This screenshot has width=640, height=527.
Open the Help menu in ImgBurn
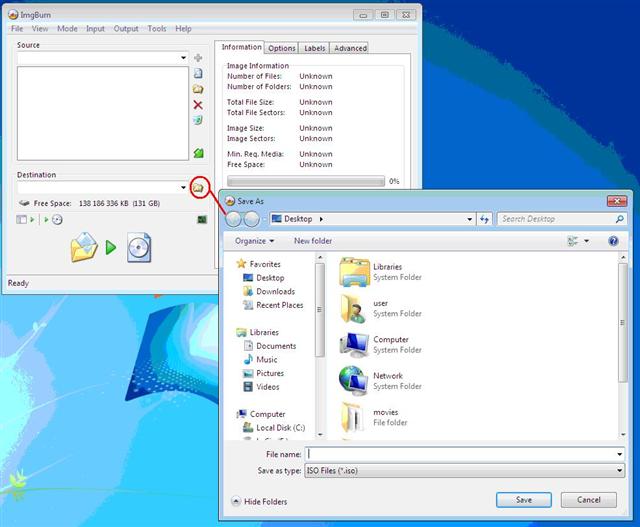(183, 29)
